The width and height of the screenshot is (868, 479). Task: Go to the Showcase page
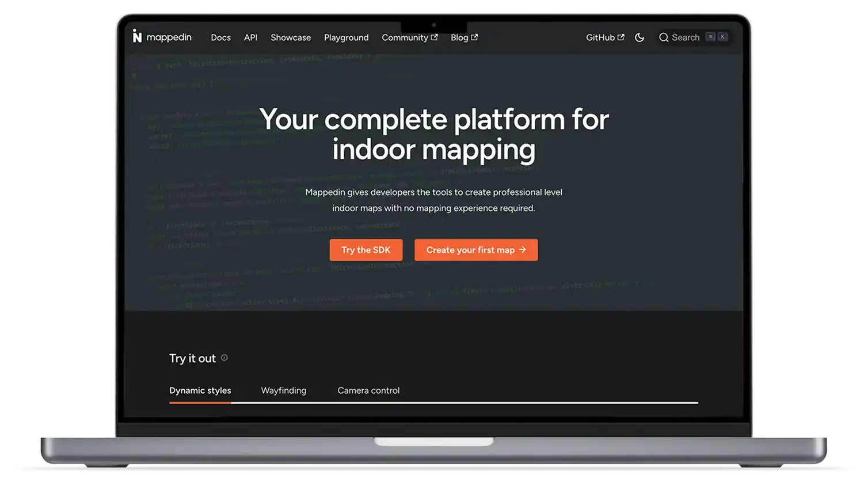coord(291,37)
